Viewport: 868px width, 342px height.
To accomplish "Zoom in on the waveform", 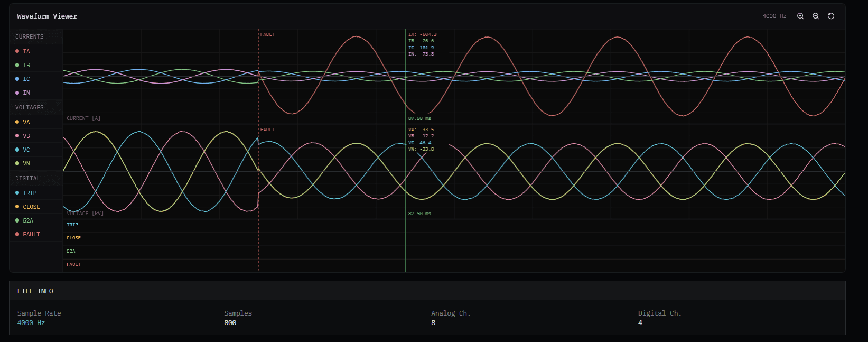I will point(800,16).
